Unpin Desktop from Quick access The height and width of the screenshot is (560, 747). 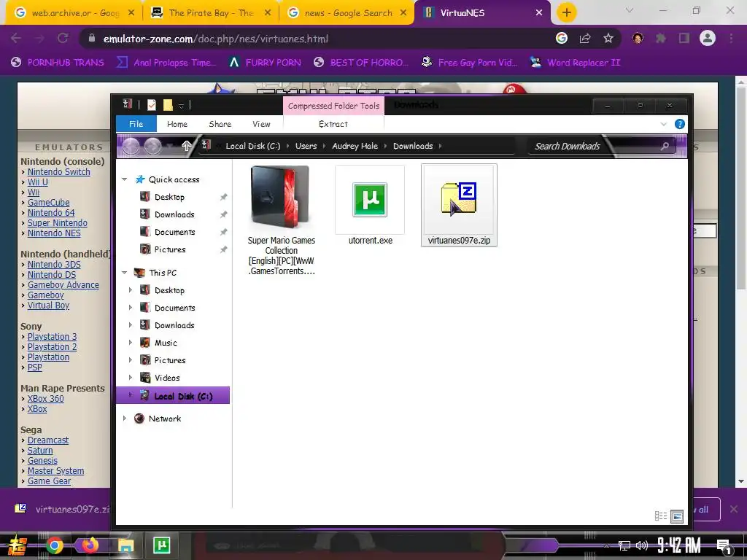click(x=223, y=197)
